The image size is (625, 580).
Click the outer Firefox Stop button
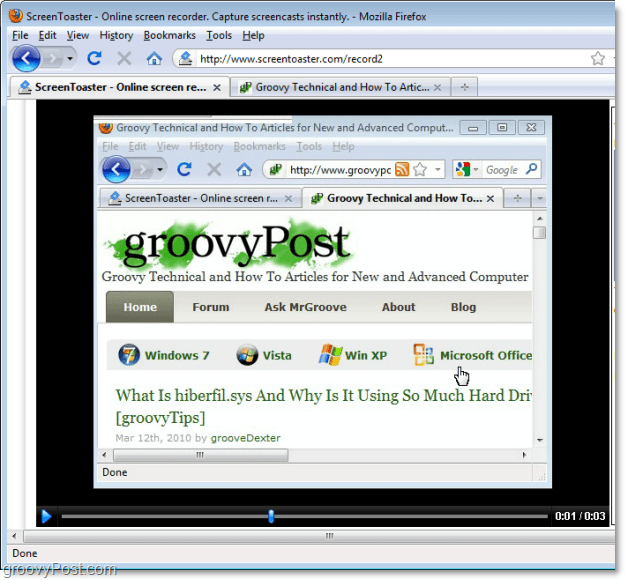pyautogui.click(x=124, y=59)
